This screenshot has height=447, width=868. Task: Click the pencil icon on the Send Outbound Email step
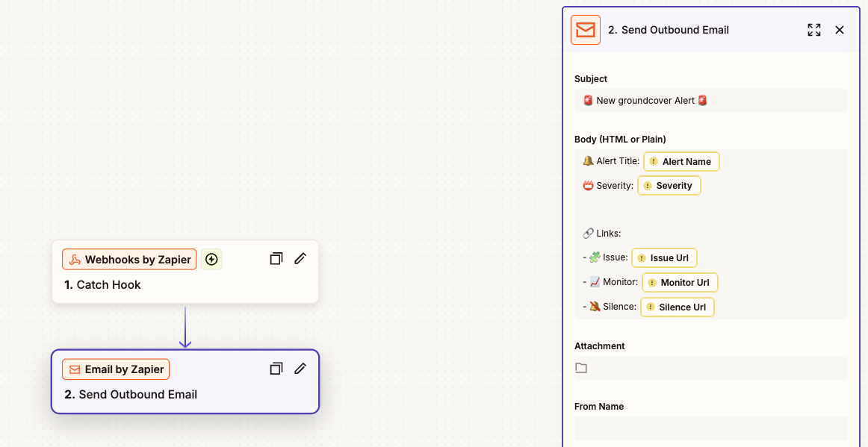[300, 369]
